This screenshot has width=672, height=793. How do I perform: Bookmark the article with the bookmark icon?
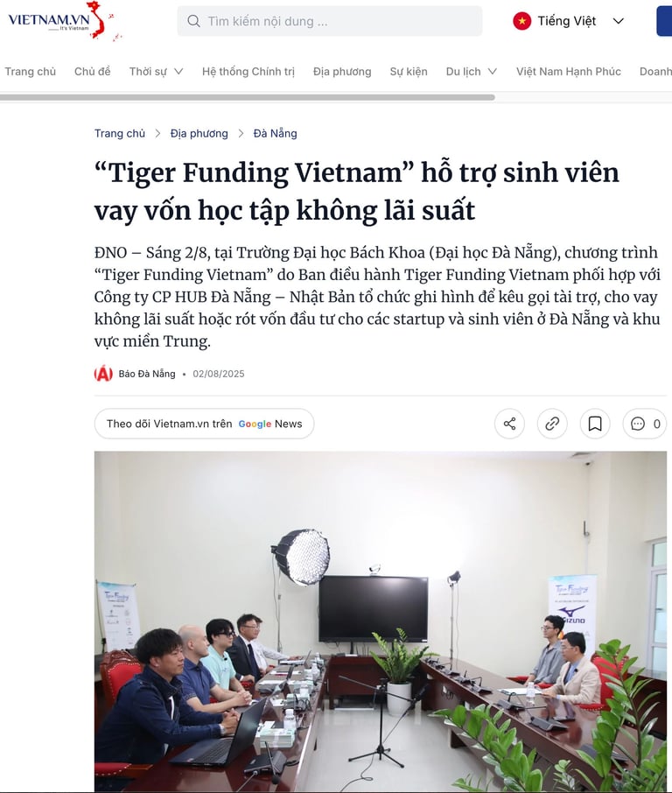pyautogui.click(x=595, y=424)
